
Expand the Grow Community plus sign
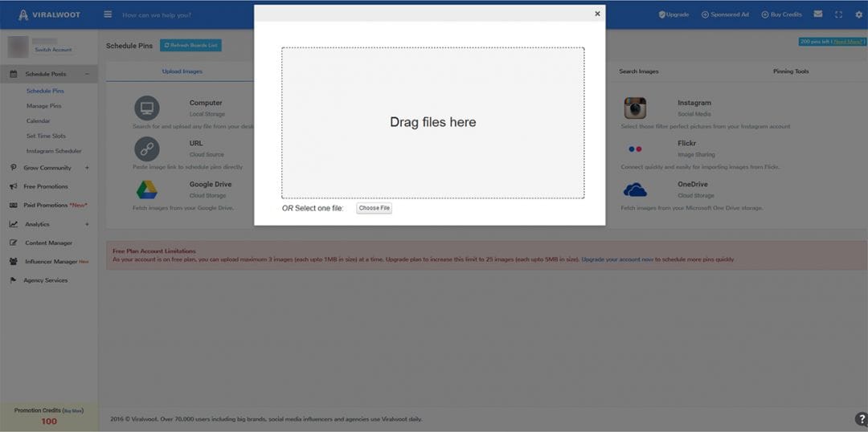point(87,168)
